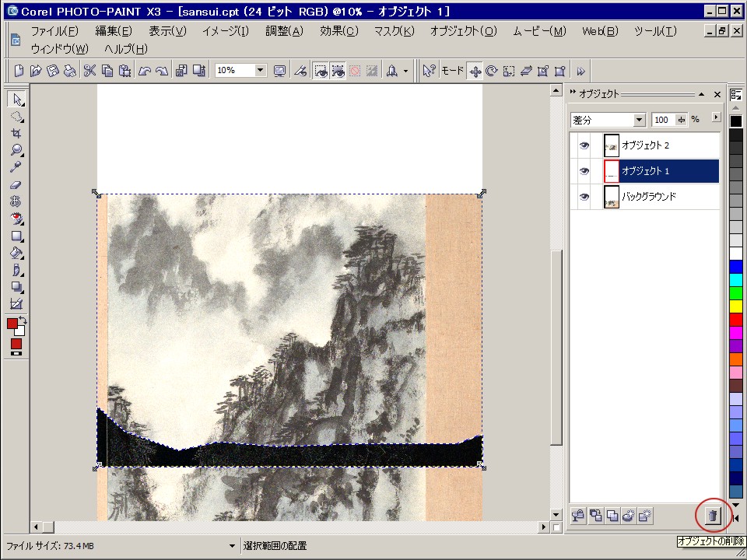Click the Copy toolbar icon

point(107,71)
